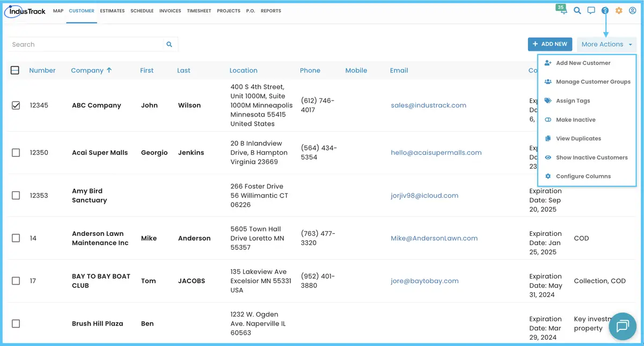
Task: Sort by the Company column header
Action: tap(87, 70)
